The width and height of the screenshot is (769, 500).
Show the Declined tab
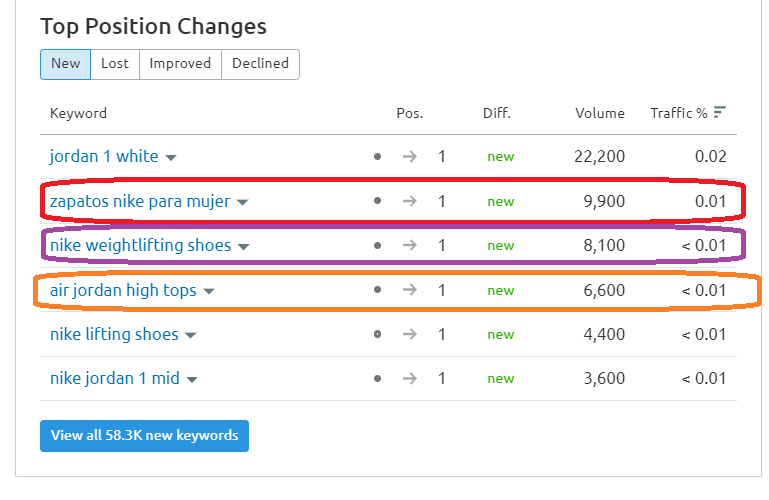point(260,64)
